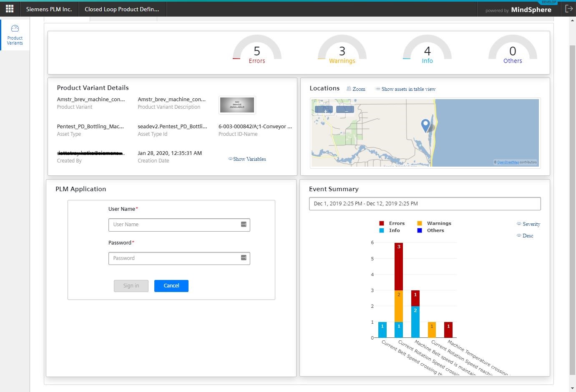Click the logout icon in header
This screenshot has height=392, width=576.
(x=568, y=9)
